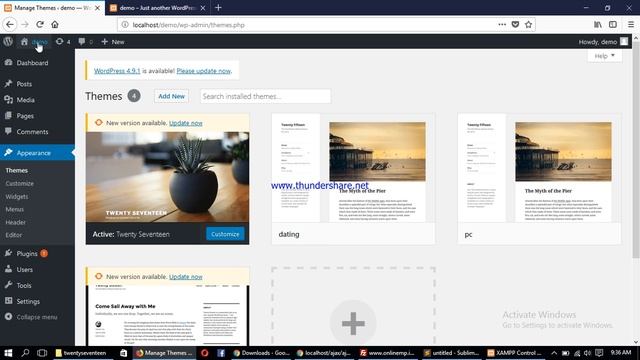
Task: Open page actions three-dot menu
Action: [x=502, y=24]
